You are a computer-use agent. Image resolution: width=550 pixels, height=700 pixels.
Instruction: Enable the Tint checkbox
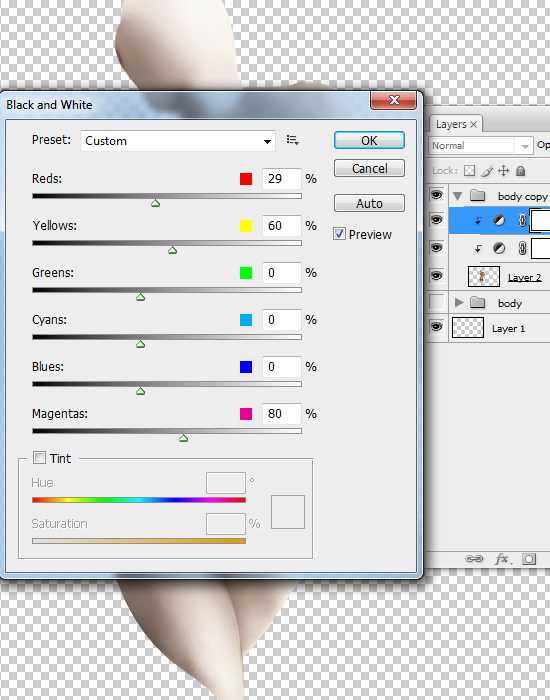pyautogui.click(x=39, y=458)
